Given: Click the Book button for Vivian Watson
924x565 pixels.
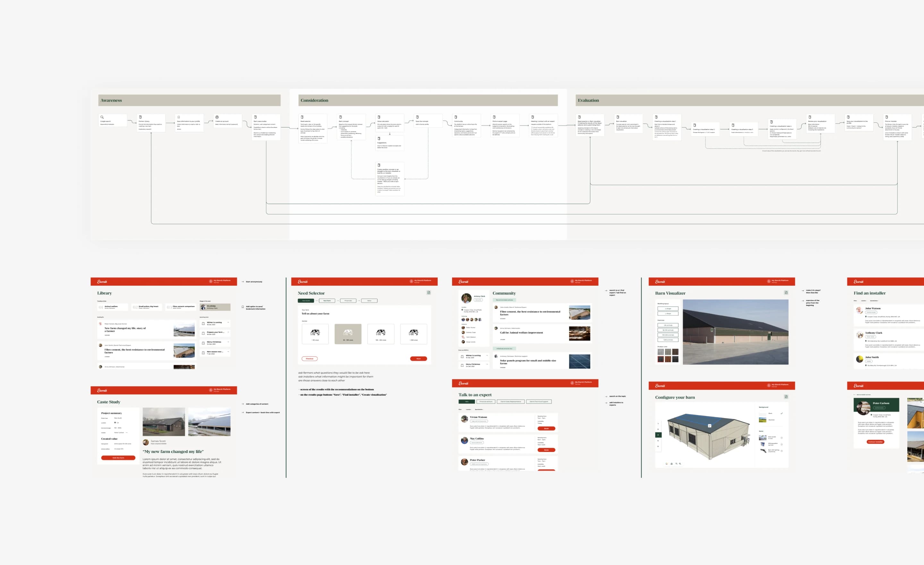Looking at the screenshot, I should (x=546, y=429).
